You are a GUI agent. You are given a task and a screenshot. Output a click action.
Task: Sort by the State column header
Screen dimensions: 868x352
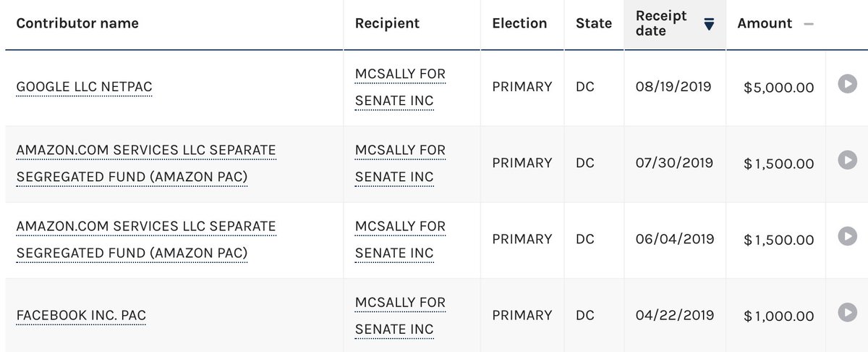[x=594, y=23]
